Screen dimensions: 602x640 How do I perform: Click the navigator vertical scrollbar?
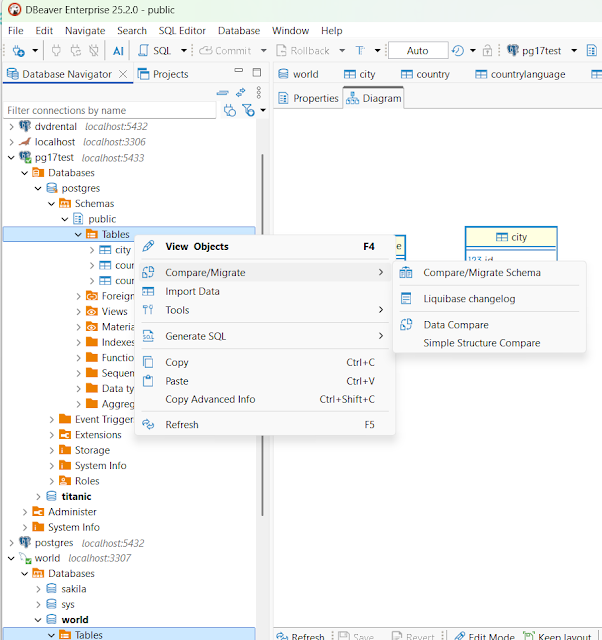262,335
